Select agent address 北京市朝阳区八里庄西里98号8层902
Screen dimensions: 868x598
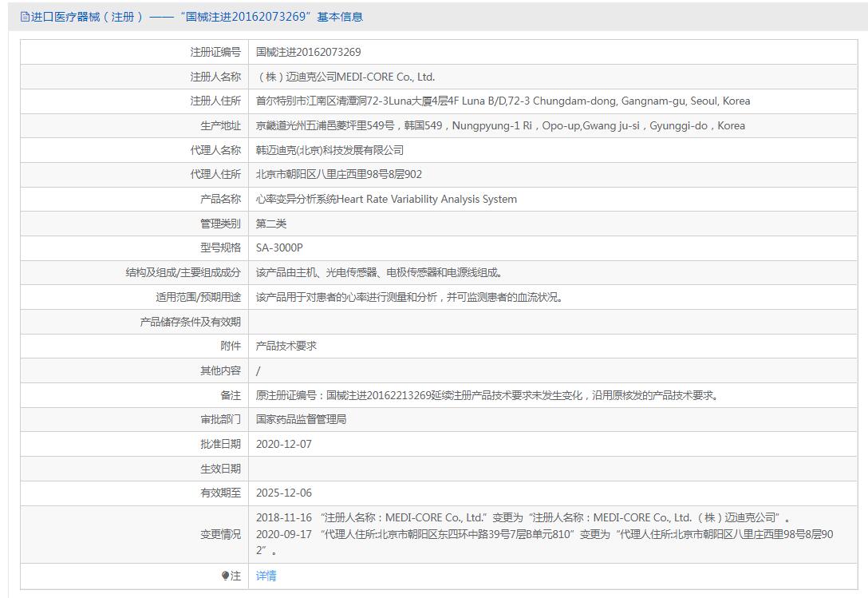(x=339, y=175)
